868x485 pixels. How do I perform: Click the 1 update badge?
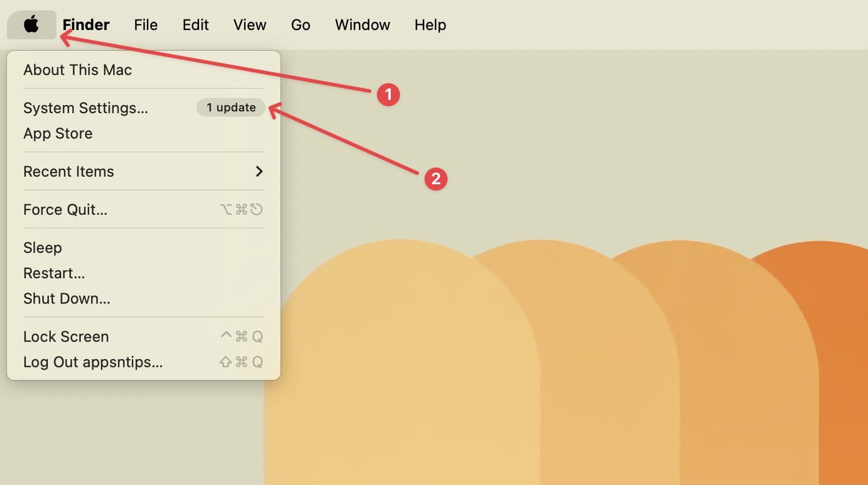pos(231,107)
